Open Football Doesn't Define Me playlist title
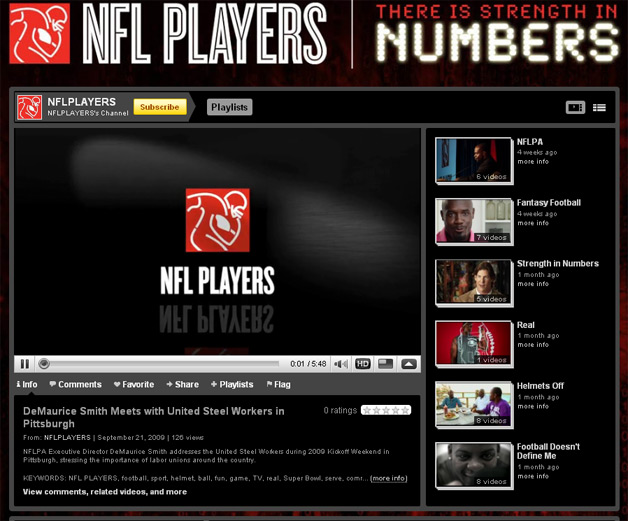This screenshot has height=521, width=628. point(548,451)
